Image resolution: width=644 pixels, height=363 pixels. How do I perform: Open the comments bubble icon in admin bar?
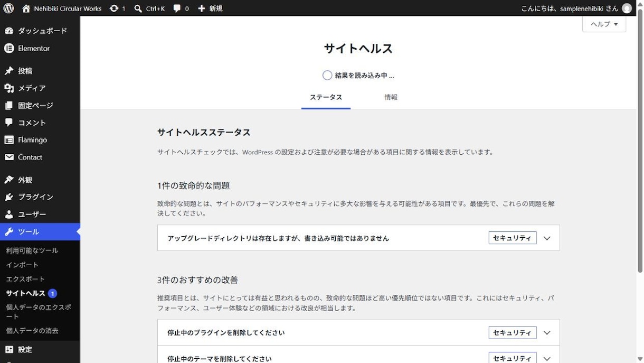tap(177, 8)
